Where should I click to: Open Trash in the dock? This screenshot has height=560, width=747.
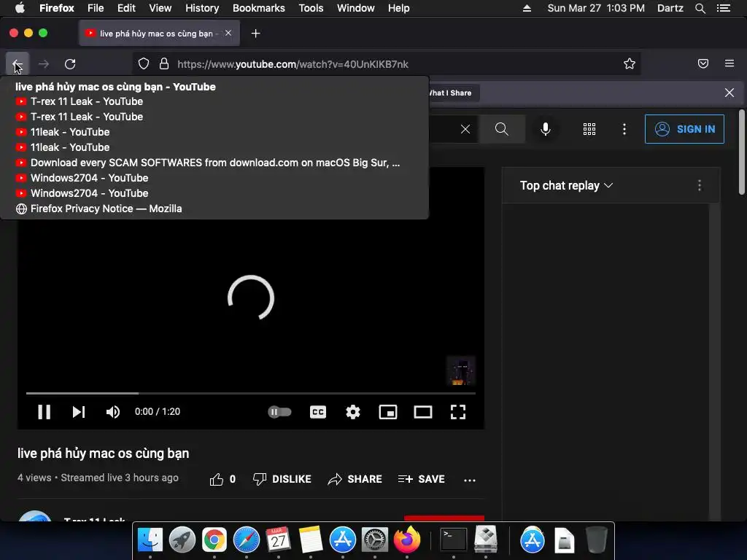pyautogui.click(x=596, y=540)
